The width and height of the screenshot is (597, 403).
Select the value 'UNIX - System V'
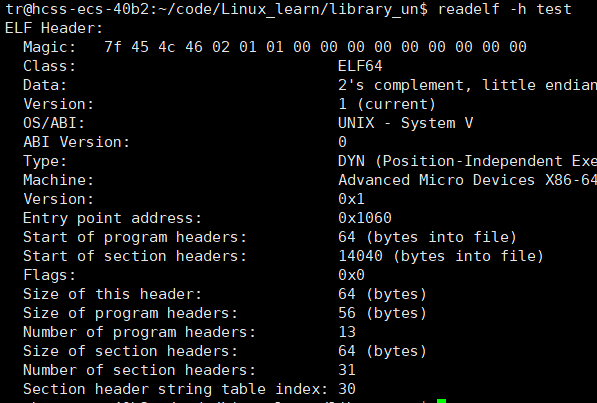[x=405, y=123]
